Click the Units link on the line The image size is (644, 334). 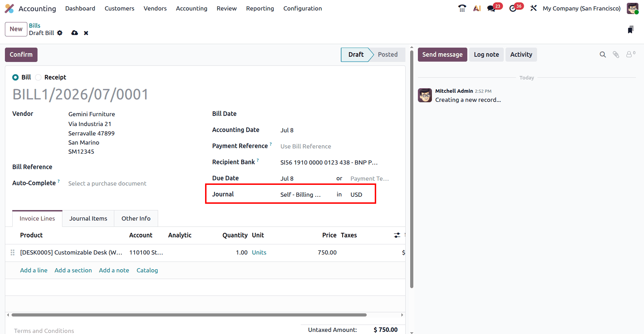coord(259,252)
